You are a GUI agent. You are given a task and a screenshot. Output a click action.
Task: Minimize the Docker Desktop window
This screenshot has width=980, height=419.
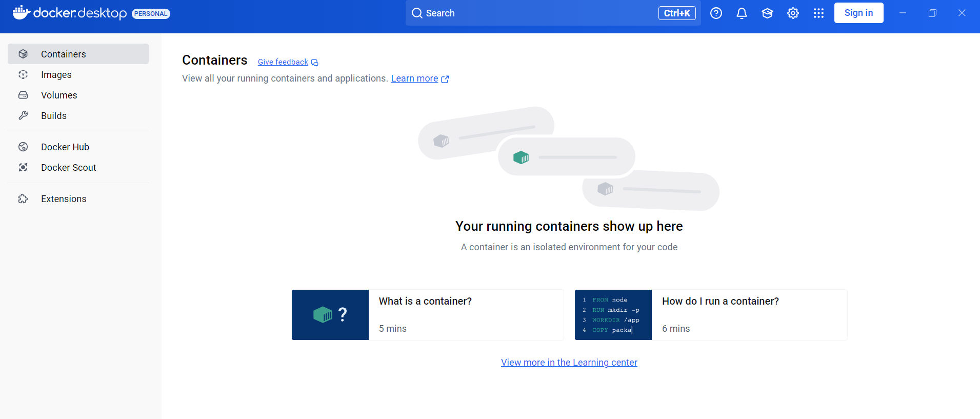(x=903, y=13)
